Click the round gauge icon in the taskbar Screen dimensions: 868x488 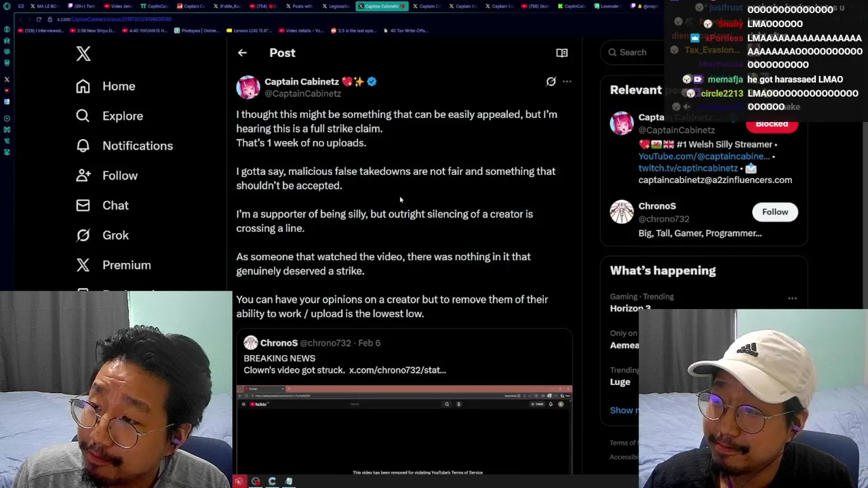coord(256,481)
